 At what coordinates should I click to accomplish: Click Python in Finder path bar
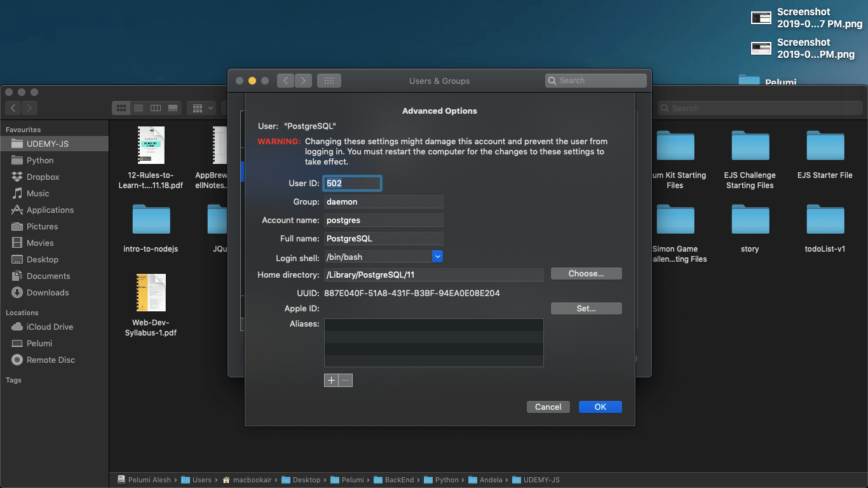coord(442,480)
